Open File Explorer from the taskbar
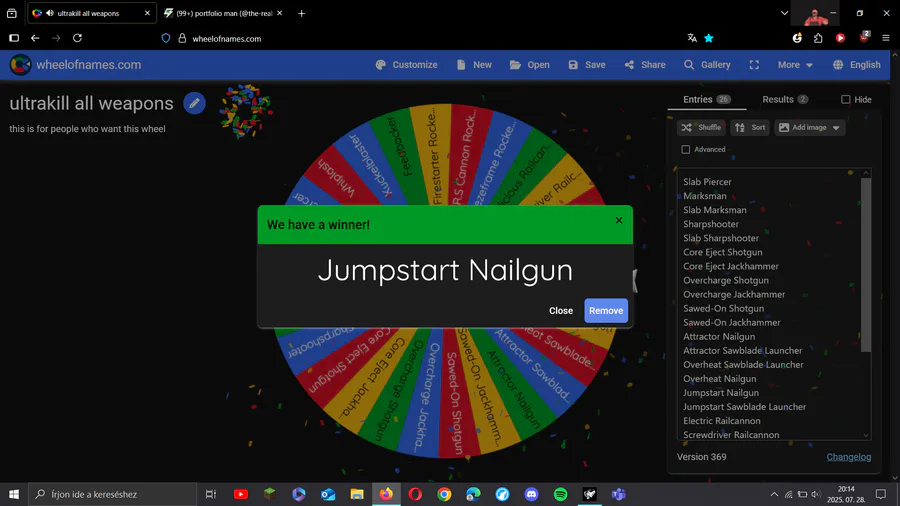Viewport: 900px width, 506px height. [x=357, y=494]
